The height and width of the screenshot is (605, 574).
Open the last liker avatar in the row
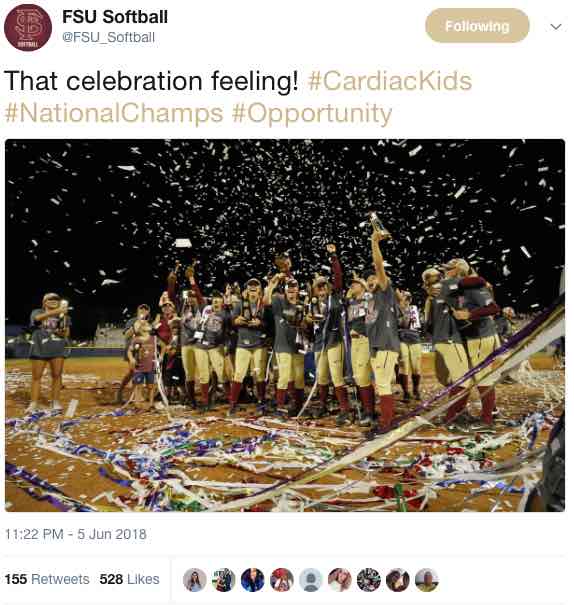[x=426, y=580]
